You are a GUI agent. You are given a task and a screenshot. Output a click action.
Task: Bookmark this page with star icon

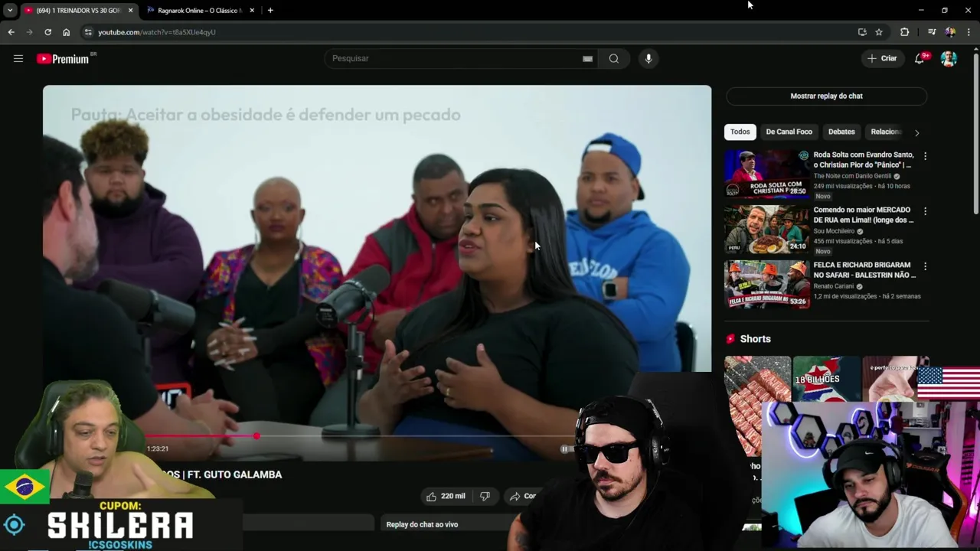click(879, 32)
